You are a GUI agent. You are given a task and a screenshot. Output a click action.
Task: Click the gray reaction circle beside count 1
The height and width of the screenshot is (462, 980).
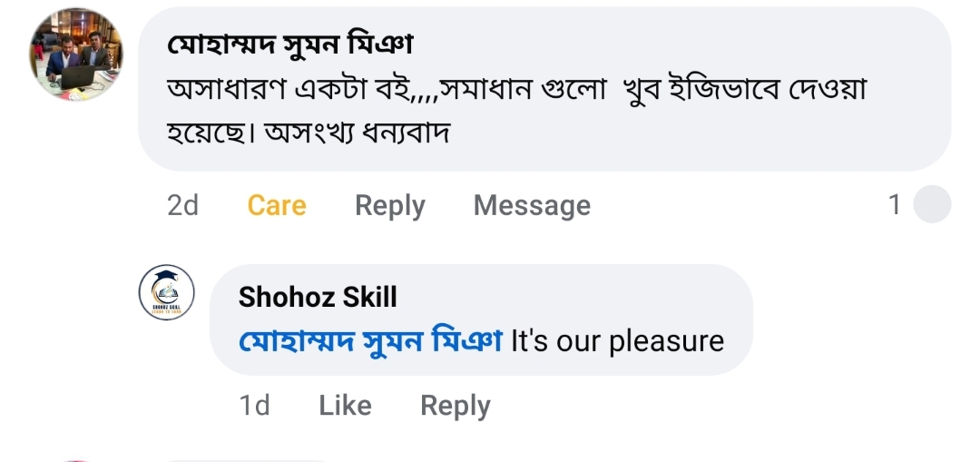pyautogui.click(x=931, y=205)
